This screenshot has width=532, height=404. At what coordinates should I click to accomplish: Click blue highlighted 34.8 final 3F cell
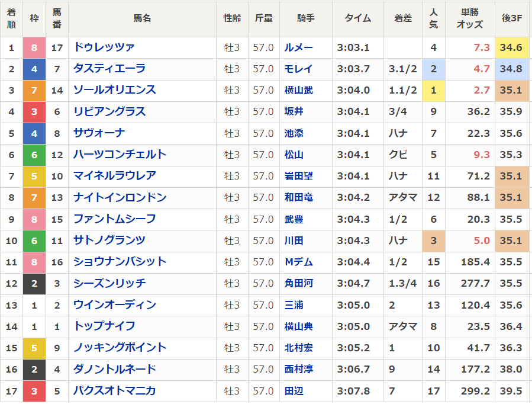pyautogui.click(x=511, y=69)
